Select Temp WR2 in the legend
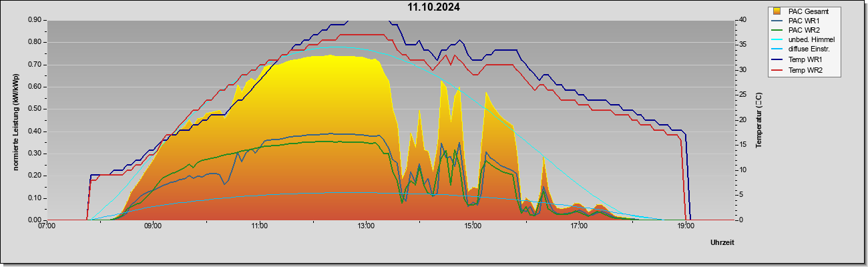Image resolution: width=868 pixels, height=267 pixels. pyautogui.click(x=804, y=69)
